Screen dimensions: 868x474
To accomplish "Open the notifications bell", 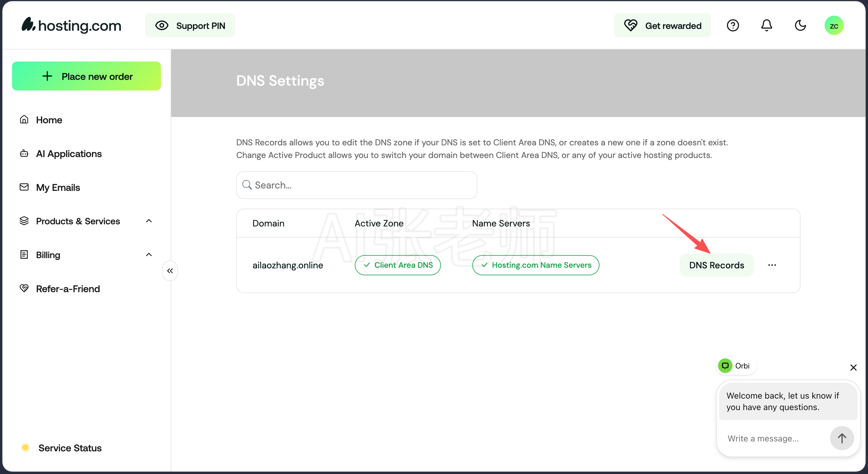I will coord(766,26).
